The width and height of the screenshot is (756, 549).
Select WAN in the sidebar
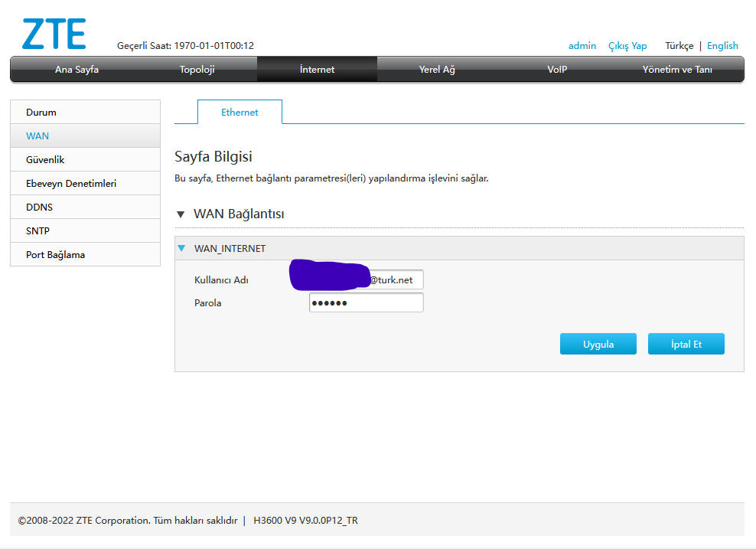point(86,136)
